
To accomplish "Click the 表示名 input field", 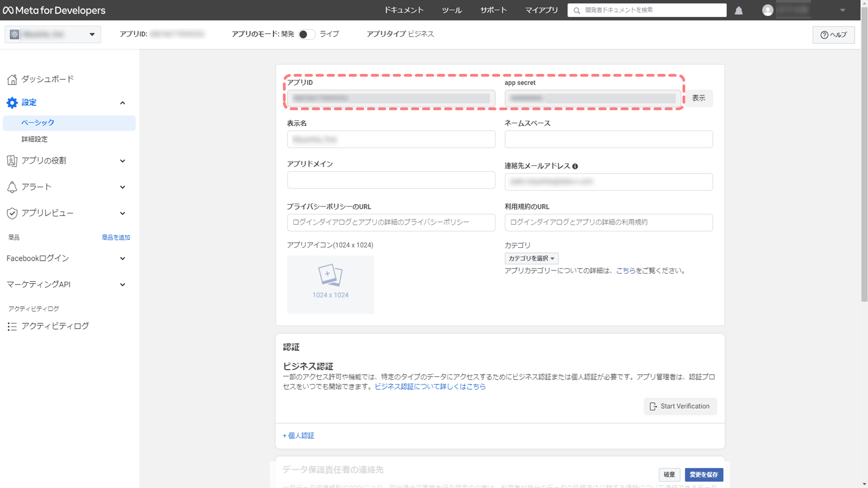I will tap(391, 139).
